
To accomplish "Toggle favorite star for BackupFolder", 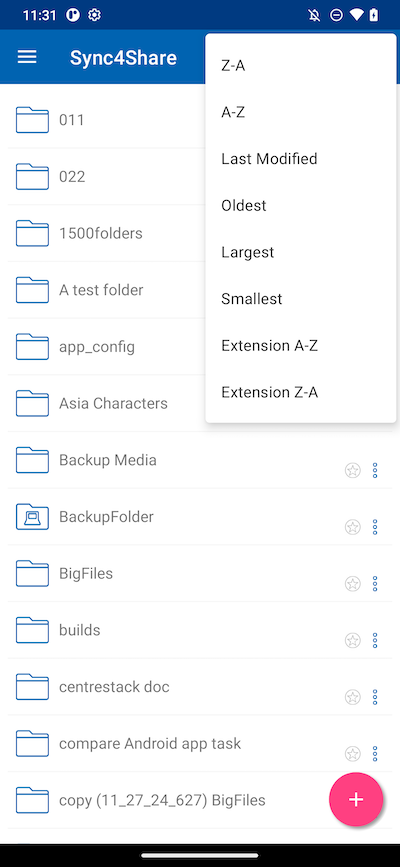I will point(352,527).
